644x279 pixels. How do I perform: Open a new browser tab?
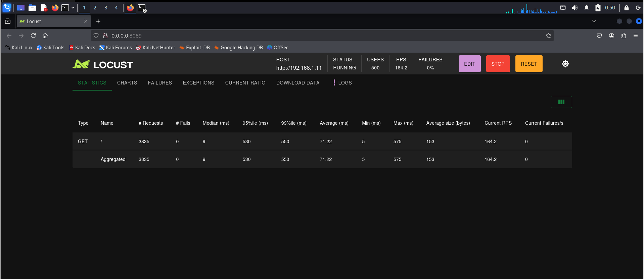pos(98,21)
